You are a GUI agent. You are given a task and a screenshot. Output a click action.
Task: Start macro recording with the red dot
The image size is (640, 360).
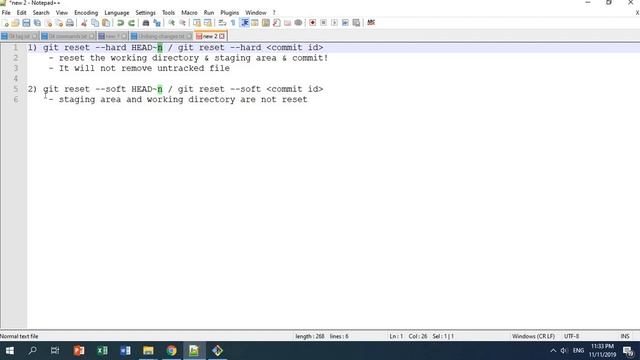click(313, 23)
